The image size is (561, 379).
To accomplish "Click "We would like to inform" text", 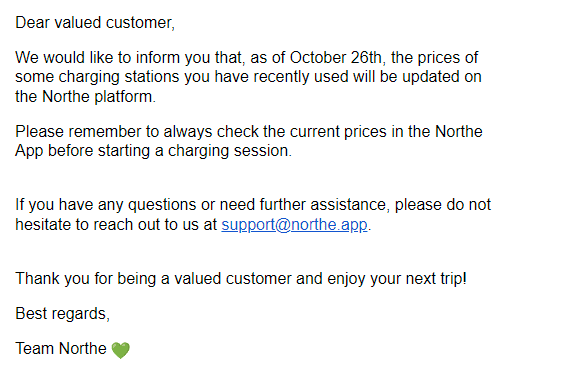I will [x=97, y=58].
